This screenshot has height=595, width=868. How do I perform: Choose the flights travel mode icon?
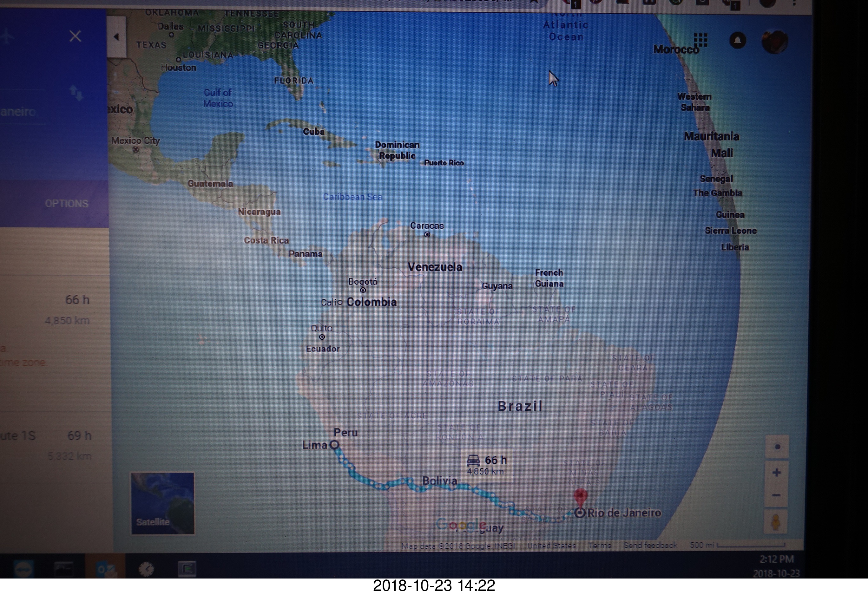7,36
